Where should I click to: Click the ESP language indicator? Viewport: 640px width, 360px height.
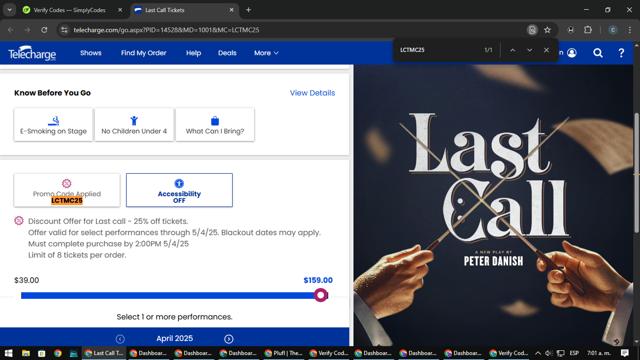click(x=574, y=353)
